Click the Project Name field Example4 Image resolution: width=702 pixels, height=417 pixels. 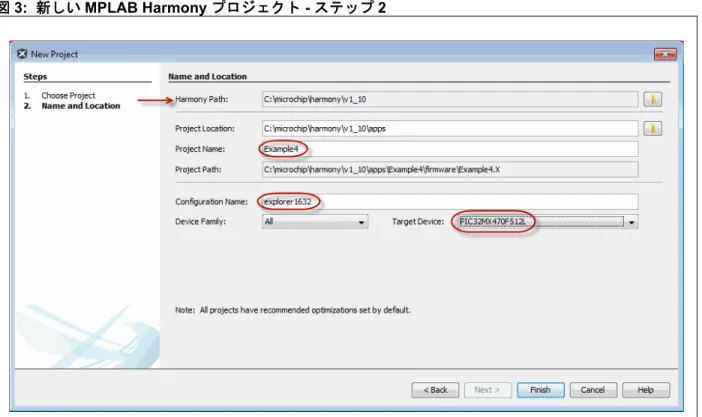coord(450,149)
